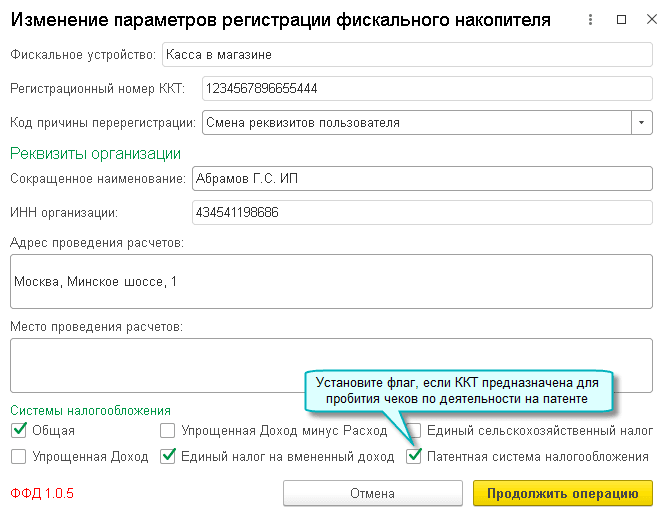Viewport: 669px width, 519px height.
Task: Click Продолжить операцию button
Action: point(563,493)
